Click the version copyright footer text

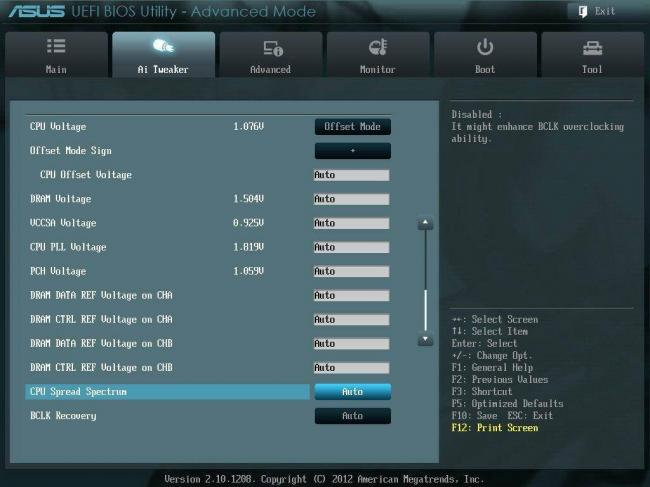pos(324,479)
